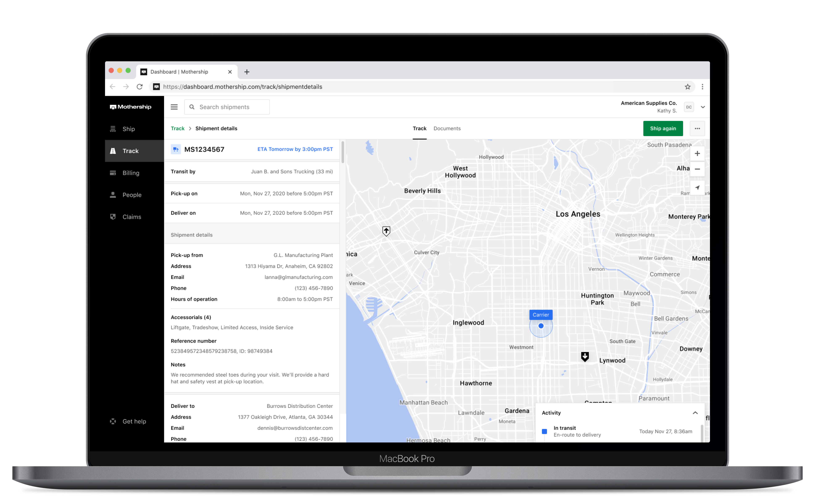Image resolution: width=815 pixels, height=504 pixels.
Task: Zoom out on the map
Action: [x=697, y=169]
